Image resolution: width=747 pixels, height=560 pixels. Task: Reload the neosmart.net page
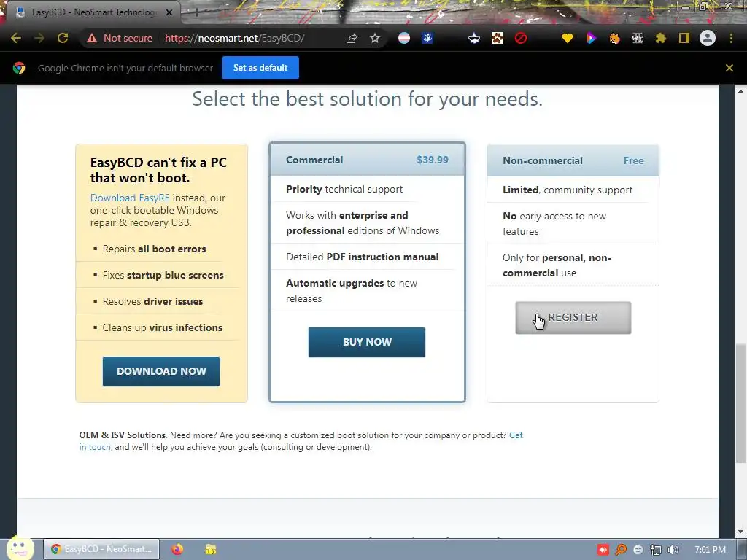63,38
